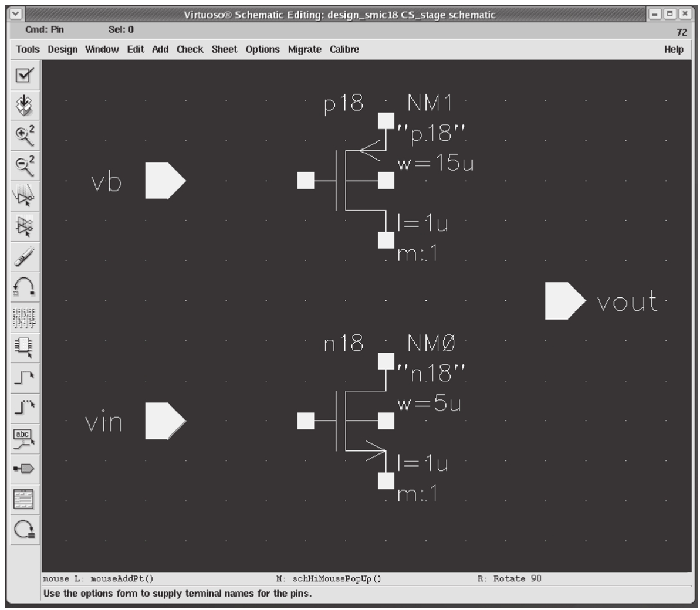Click the Save design icon
Screen dimensions: 700x610
[25, 105]
